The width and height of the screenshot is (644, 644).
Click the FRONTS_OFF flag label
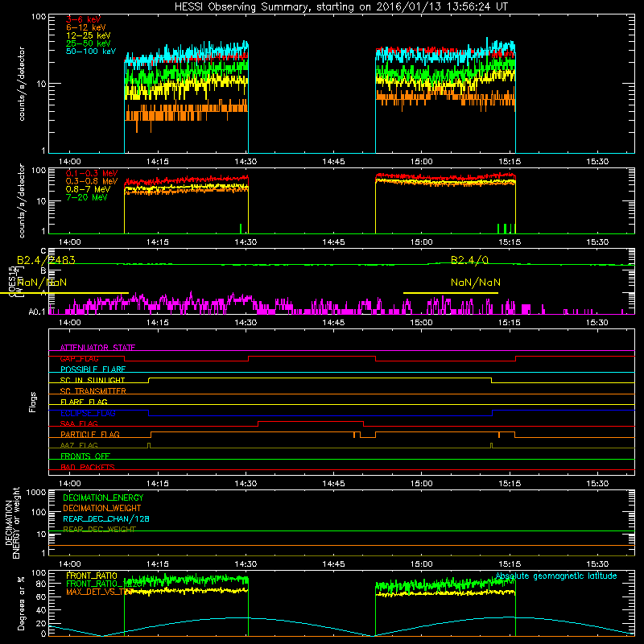pos(85,456)
